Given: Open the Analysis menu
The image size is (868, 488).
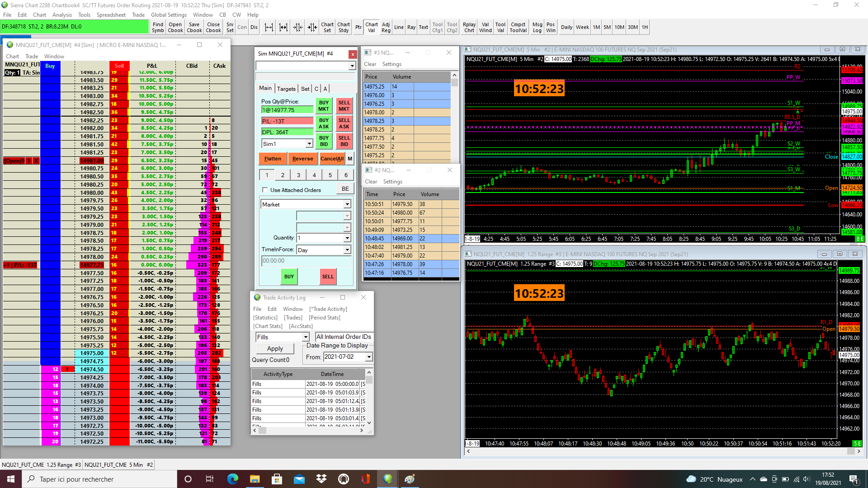Looking at the screenshot, I should click(62, 15).
